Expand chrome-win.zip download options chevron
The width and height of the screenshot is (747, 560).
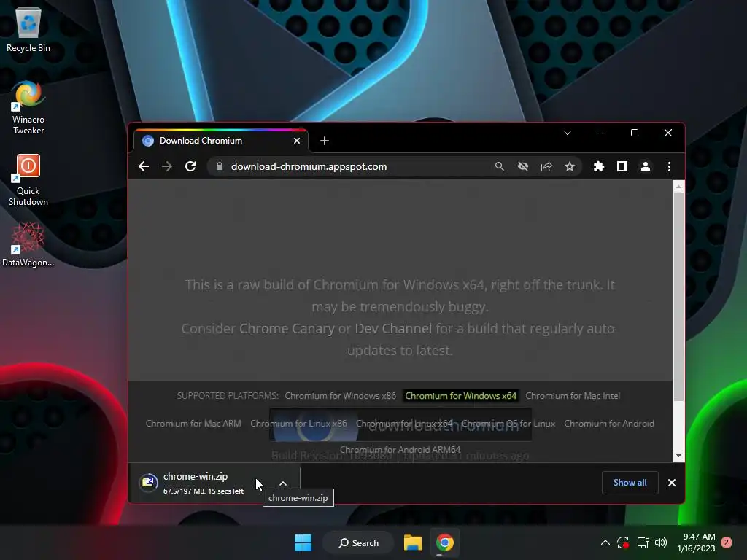283,483
